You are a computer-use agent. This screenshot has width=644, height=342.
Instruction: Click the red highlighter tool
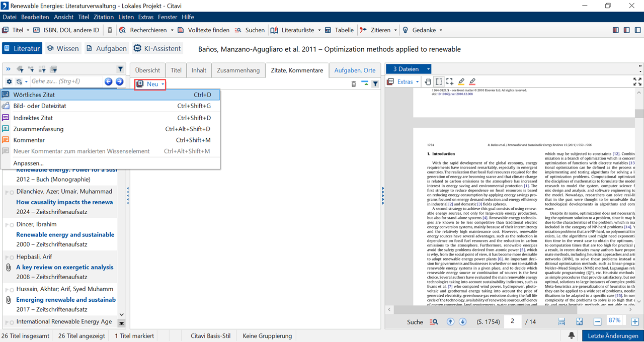(x=472, y=81)
